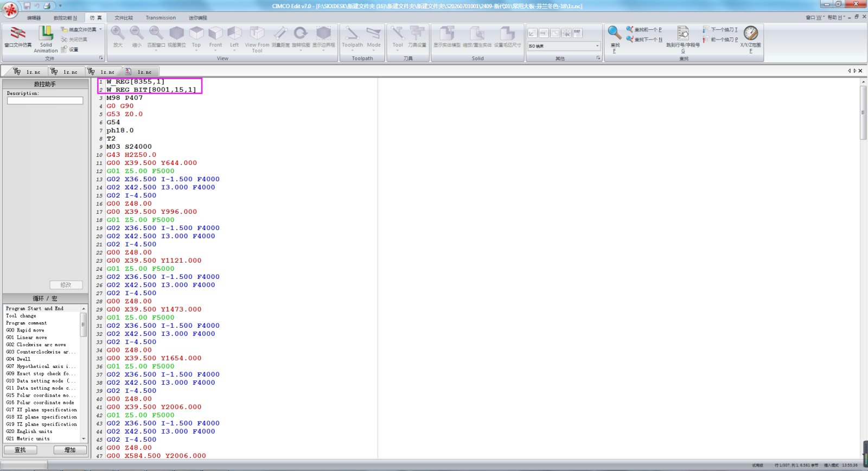
Task: Open 磁盘文件仿真 dropdown arrow
Action: pyautogui.click(x=100, y=29)
